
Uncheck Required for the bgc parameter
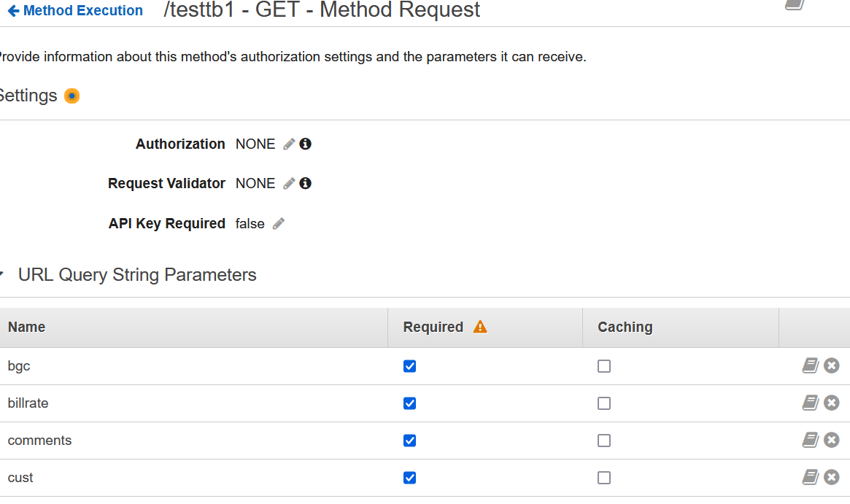click(410, 366)
